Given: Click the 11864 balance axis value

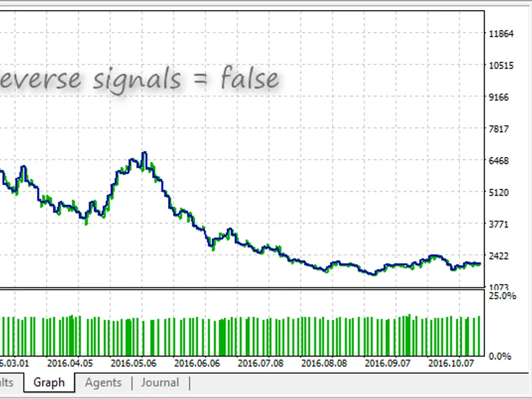Looking at the screenshot, I should [501, 34].
